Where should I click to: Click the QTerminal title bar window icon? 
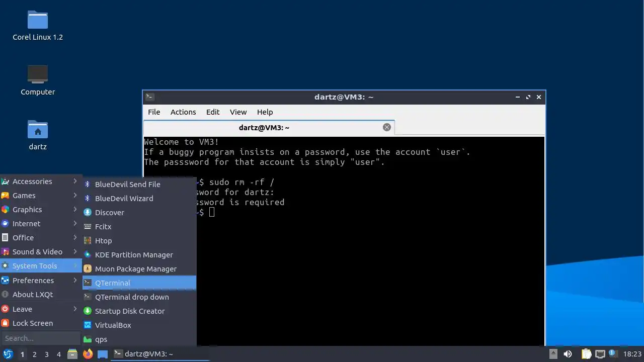[150, 97]
